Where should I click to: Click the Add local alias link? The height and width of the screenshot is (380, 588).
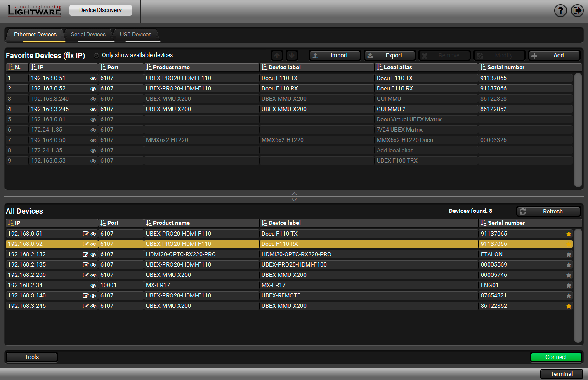(x=395, y=151)
